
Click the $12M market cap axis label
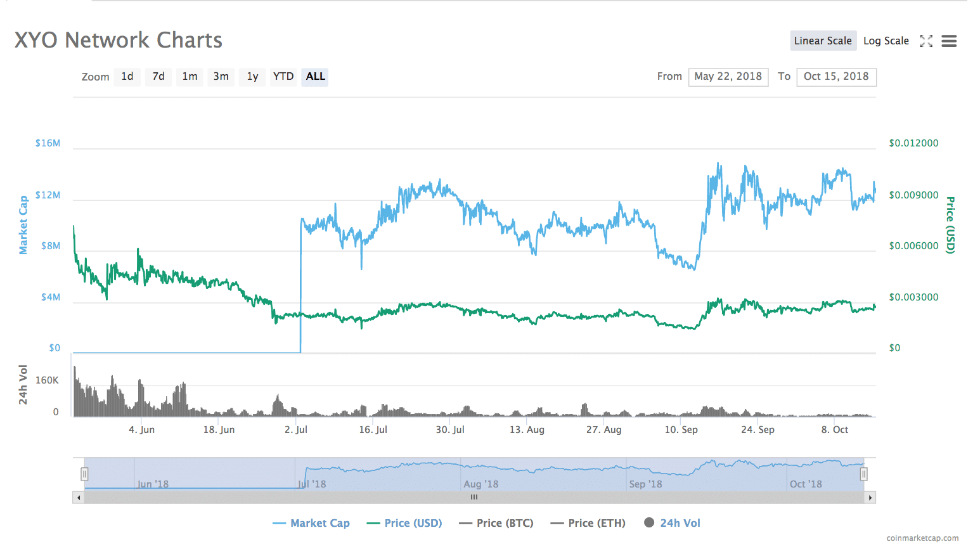point(48,195)
